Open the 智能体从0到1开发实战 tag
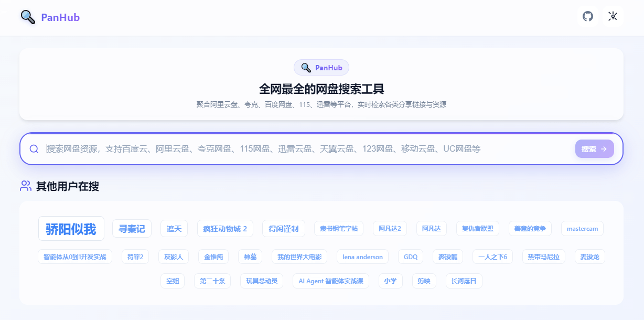 (75, 257)
